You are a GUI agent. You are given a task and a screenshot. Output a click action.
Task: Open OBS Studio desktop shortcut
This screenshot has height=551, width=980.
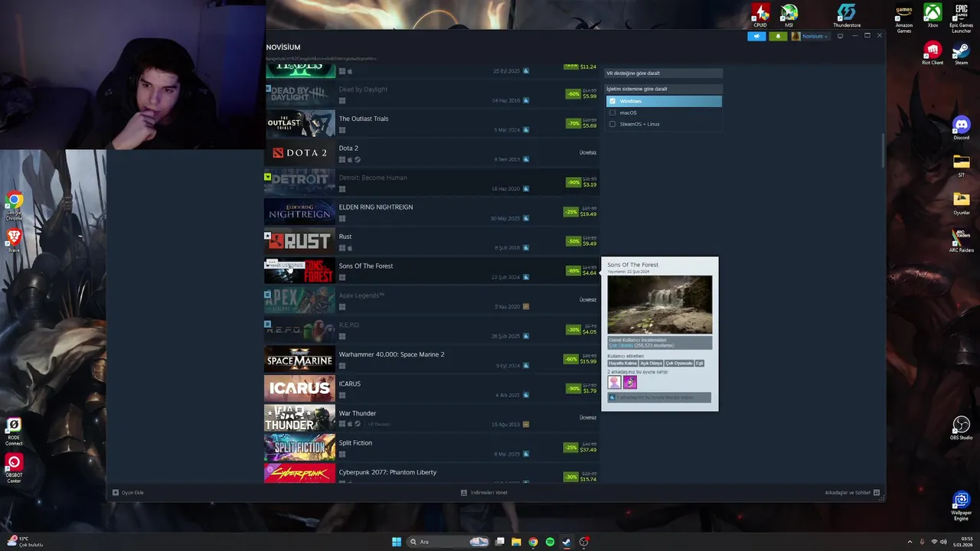pos(962,428)
